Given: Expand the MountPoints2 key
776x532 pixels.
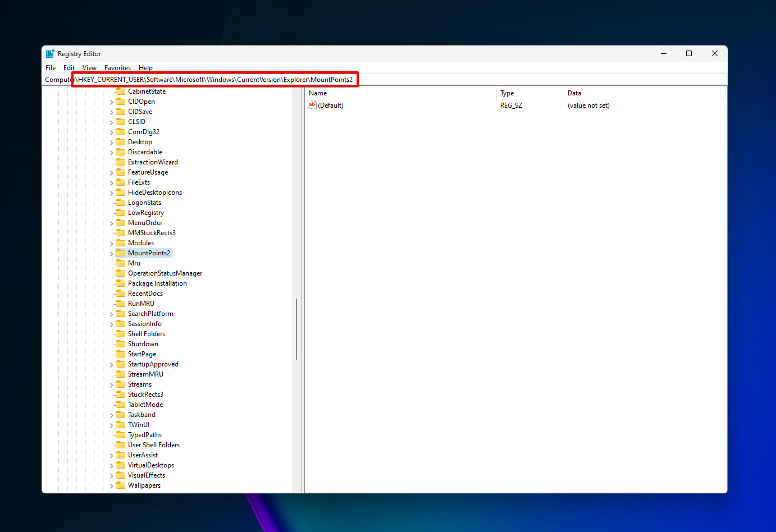Looking at the screenshot, I should click(x=111, y=254).
